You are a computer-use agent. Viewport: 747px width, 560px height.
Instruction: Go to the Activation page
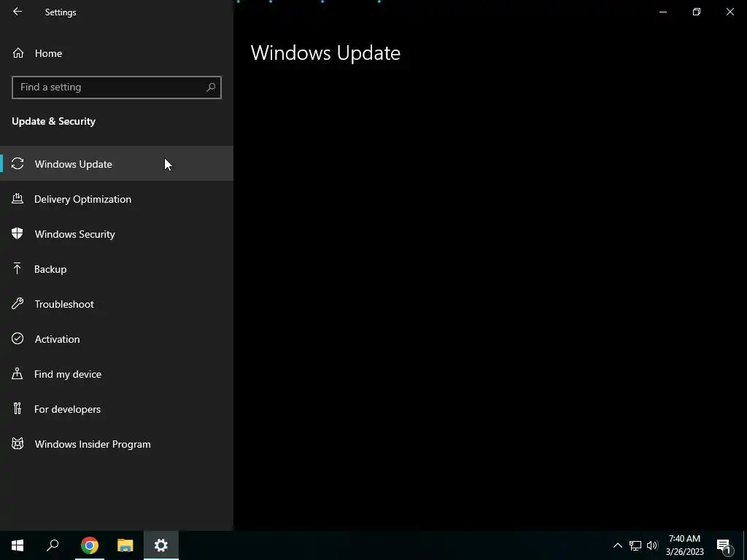(117, 339)
